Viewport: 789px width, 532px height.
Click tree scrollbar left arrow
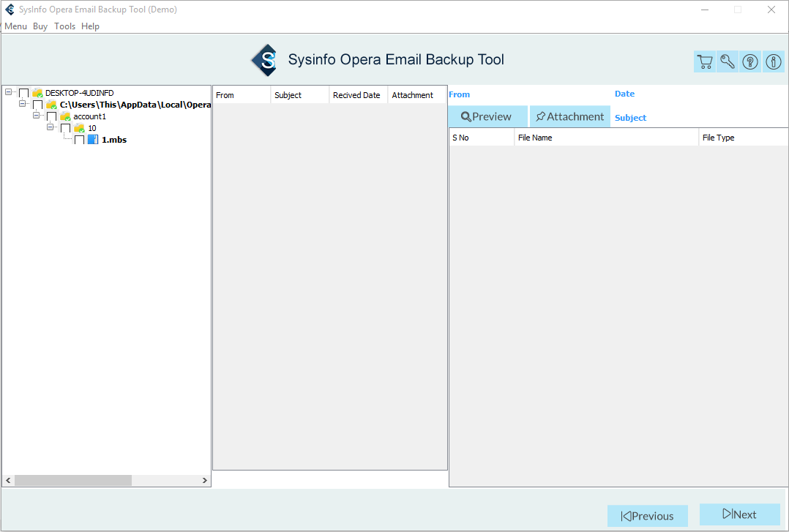(x=8, y=481)
